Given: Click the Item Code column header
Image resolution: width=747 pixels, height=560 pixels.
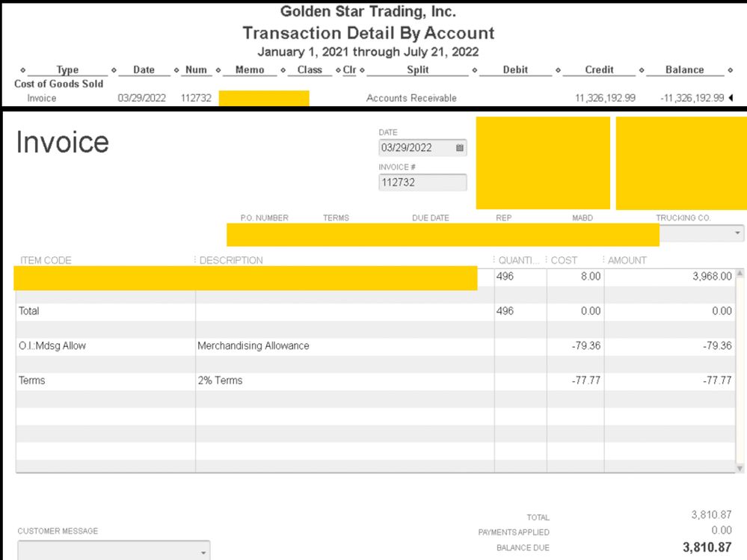Looking at the screenshot, I should click(46, 260).
